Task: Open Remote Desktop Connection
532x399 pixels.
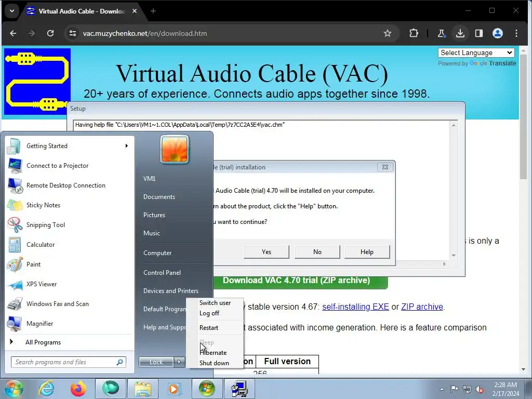Action: pos(70,185)
